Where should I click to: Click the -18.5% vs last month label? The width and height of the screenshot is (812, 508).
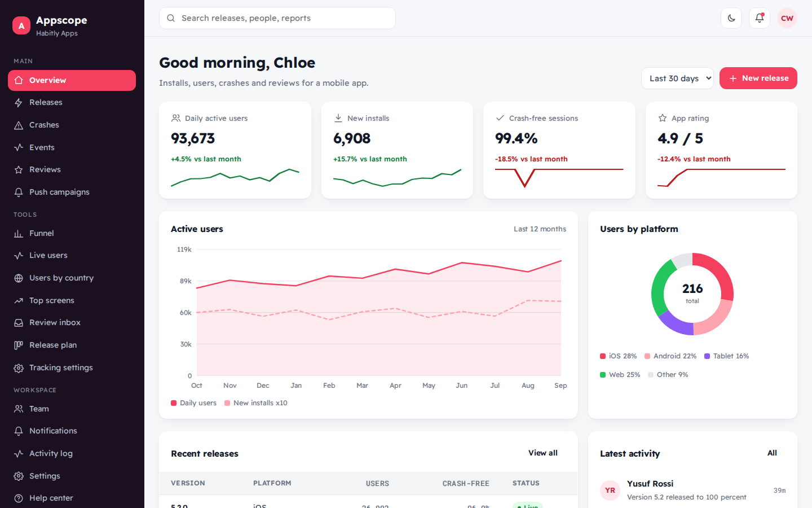point(531,159)
